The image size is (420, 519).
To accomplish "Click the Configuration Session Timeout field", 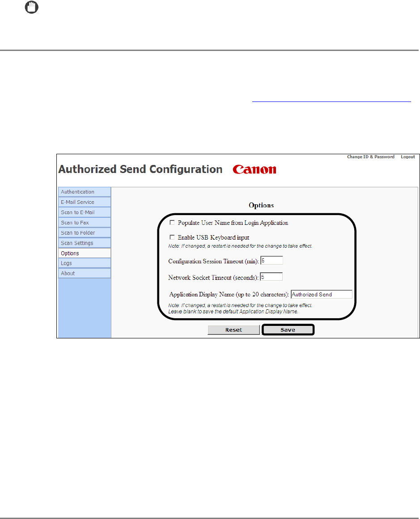I will (272, 261).
